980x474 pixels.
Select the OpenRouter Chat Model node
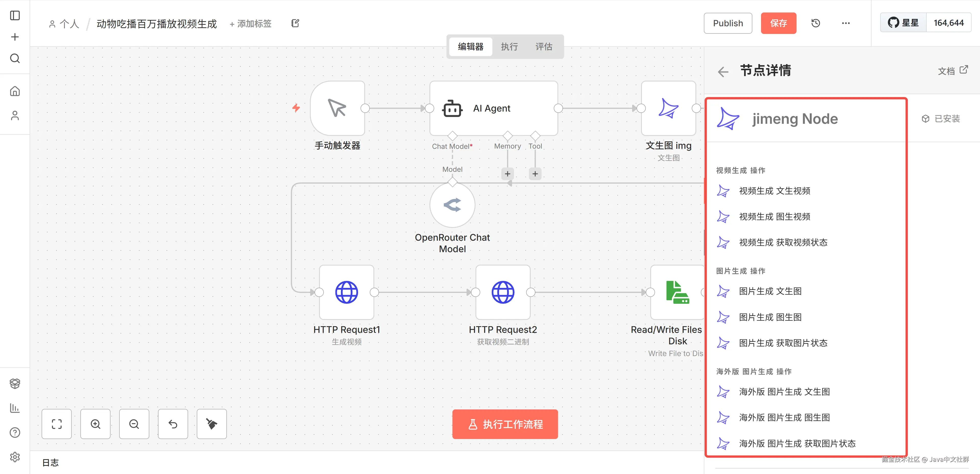(452, 205)
